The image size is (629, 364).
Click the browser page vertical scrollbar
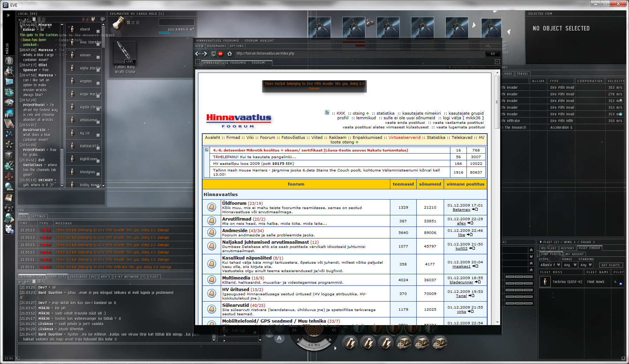pyautogui.click(x=497, y=198)
